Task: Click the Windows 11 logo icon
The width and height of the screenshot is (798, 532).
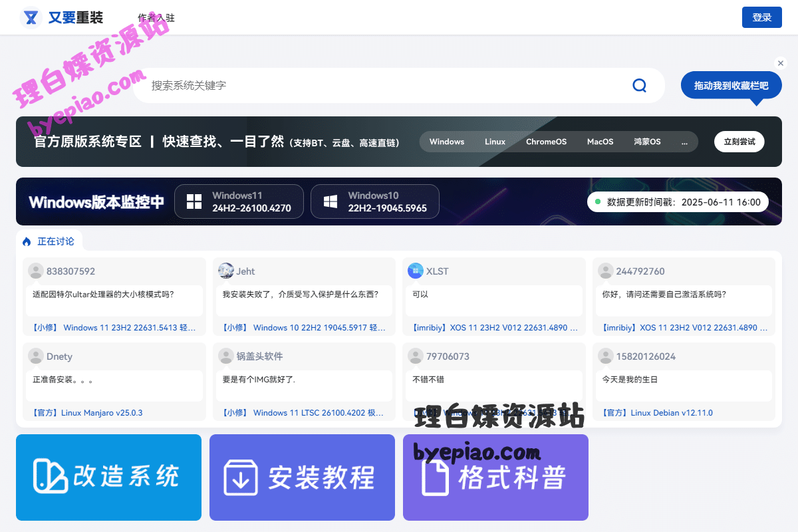Action: tap(194, 201)
